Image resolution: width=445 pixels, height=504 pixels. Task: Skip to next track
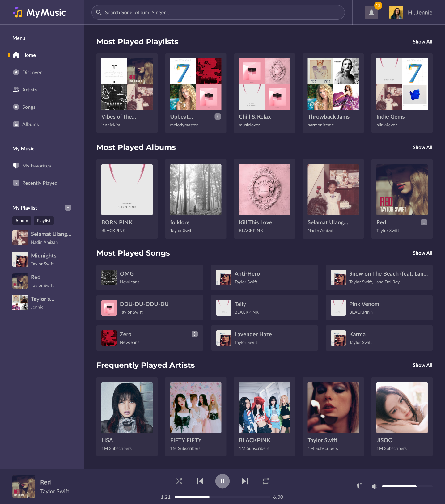(x=245, y=481)
